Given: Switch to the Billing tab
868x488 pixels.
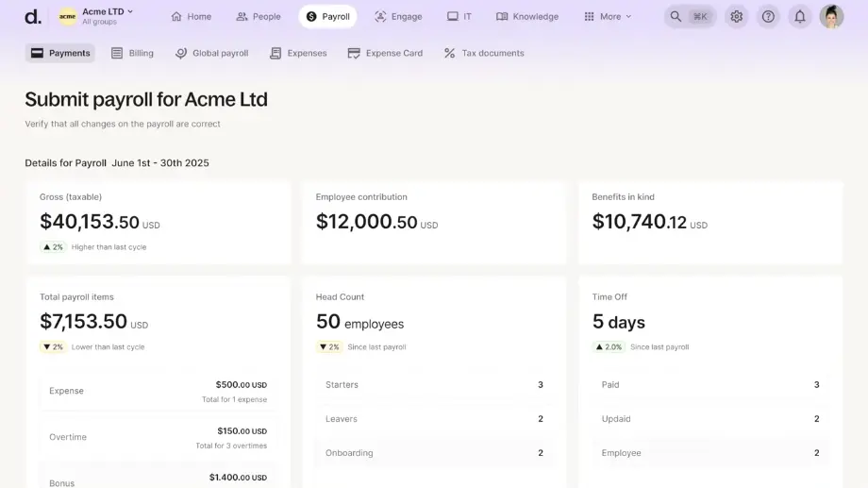Looking at the screenshot, I should (x=132, y=53).
